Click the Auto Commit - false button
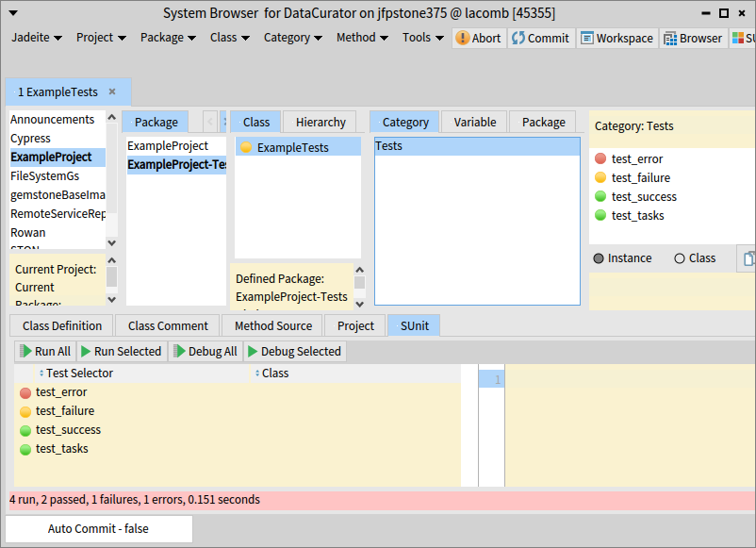This screenshot has width=756, height=548. tap(99, 528)
